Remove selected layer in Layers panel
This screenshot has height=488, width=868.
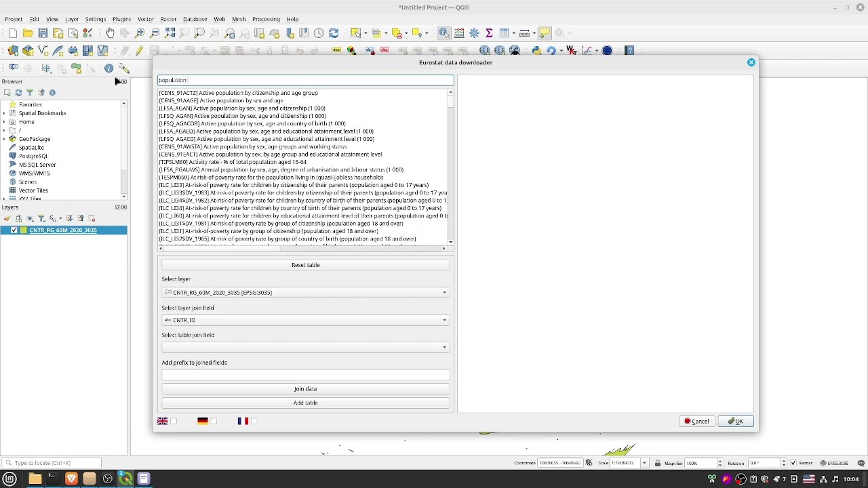point(92,218)
